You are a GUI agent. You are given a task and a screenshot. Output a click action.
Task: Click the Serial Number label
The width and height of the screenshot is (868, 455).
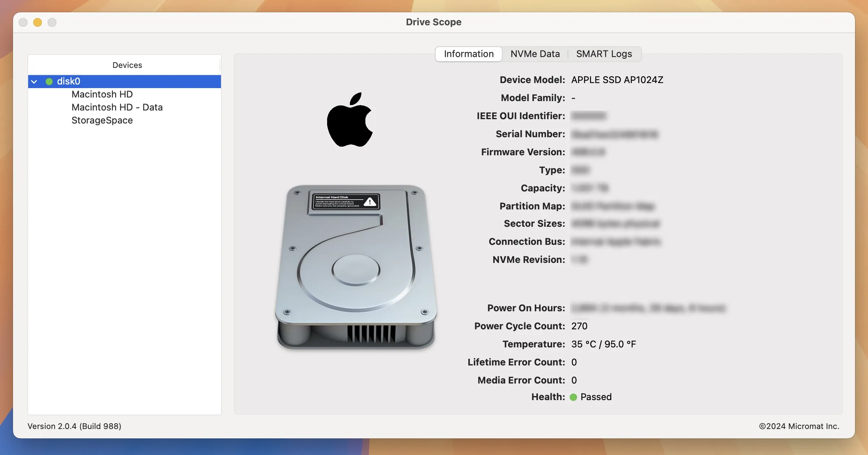tap(530, 134)
